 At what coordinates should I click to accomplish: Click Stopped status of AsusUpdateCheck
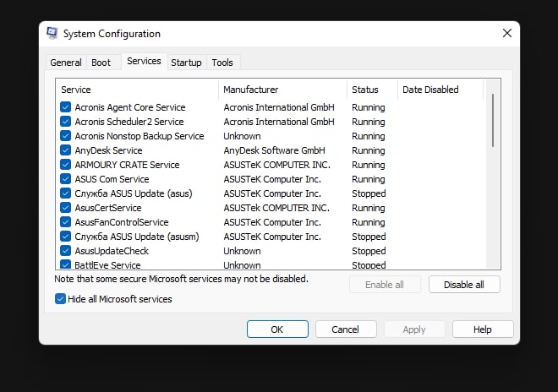369,250
